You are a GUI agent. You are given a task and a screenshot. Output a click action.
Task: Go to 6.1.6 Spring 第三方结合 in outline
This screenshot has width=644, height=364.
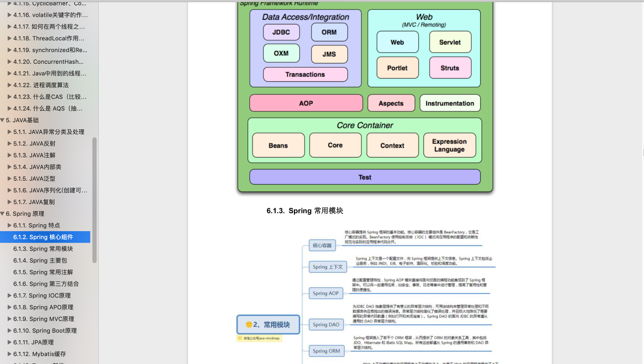pyautogui.click(x=46, y=284)
